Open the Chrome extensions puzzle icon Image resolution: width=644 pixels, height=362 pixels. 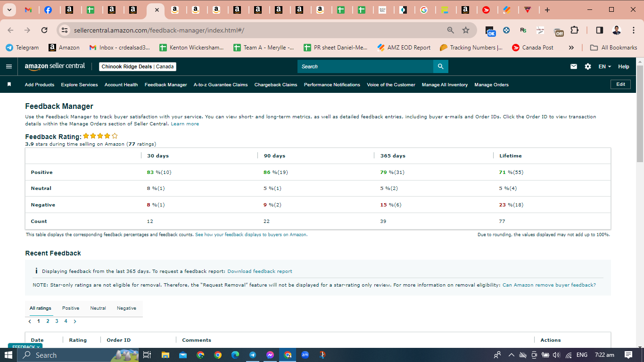[574, 30]
